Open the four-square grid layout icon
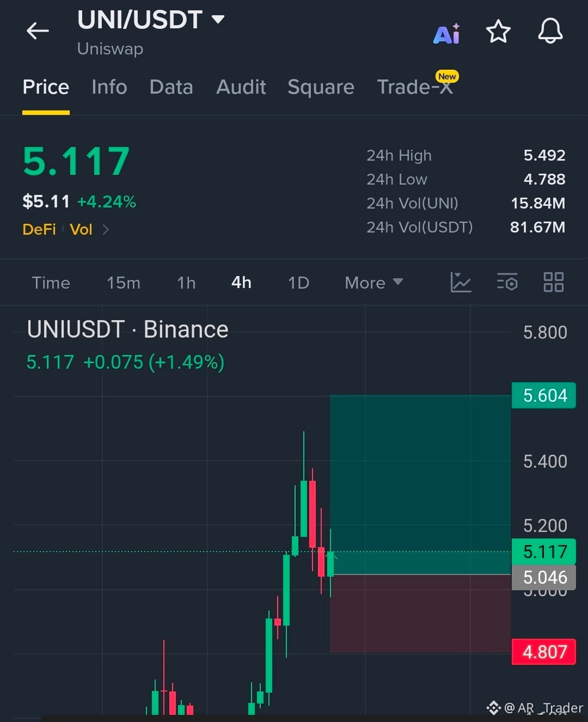Viewport: 588px width, 722px height. click(554, 282)
